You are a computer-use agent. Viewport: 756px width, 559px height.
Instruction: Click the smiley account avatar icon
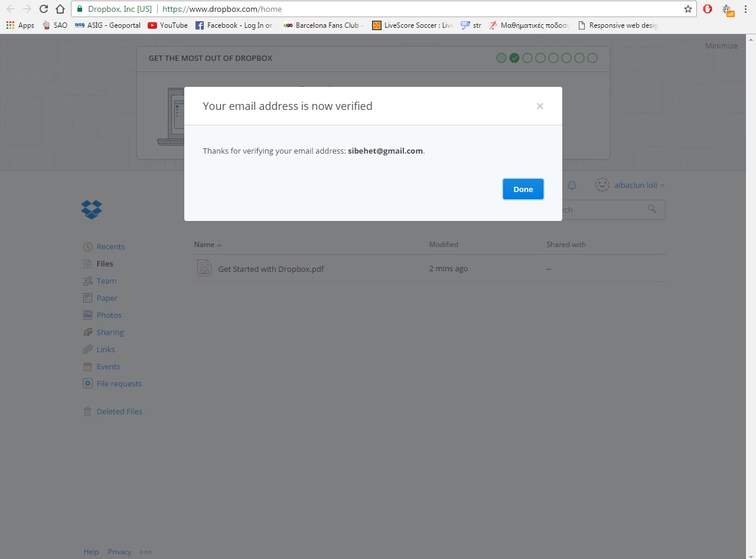pyautogui.click(x=602, y=185)
